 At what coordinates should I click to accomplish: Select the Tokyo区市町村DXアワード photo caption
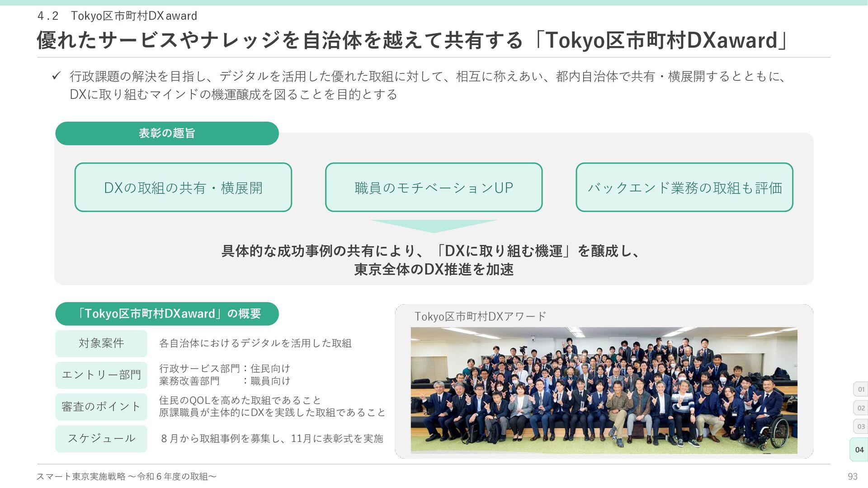(480, 316)
